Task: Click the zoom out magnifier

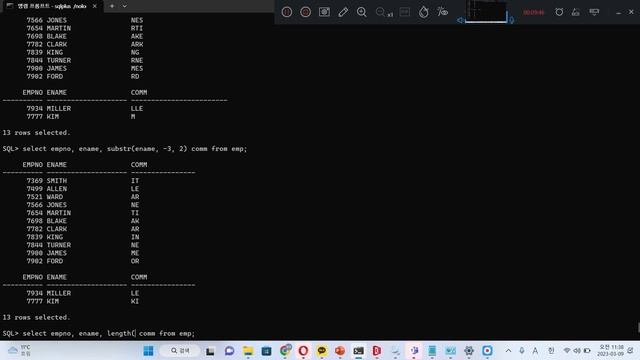Action: pyautogui.click(x=380, y=12)
